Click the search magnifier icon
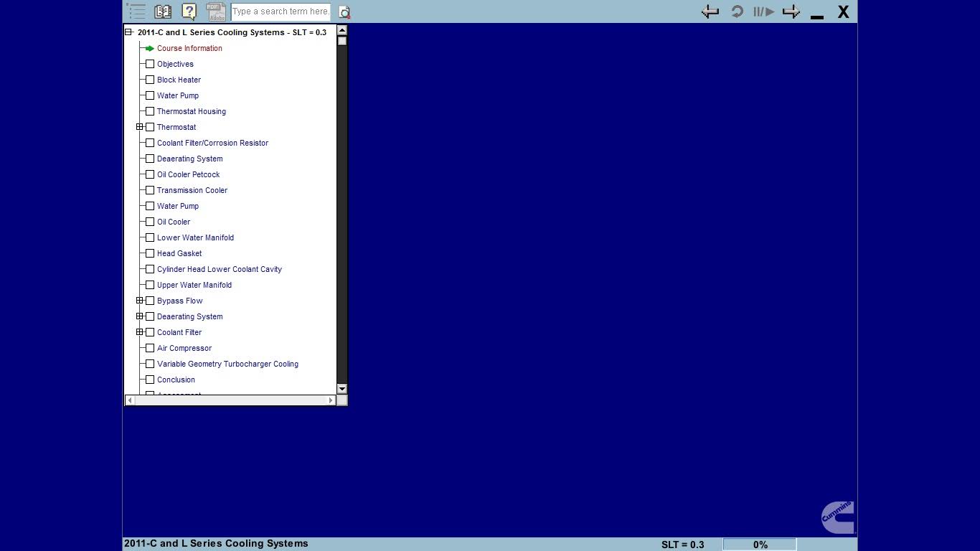This screenshot has height=551, width=980. point(344,12)
